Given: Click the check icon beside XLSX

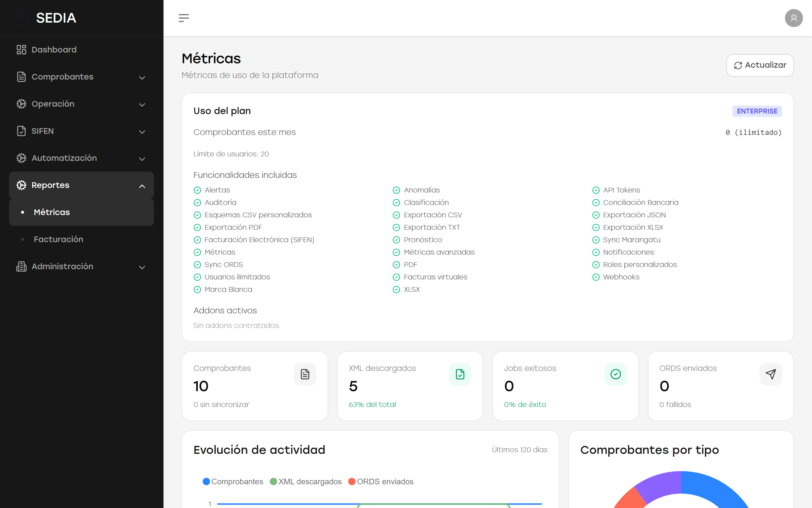Looking at the screenshot, I should tap(396, 290).
